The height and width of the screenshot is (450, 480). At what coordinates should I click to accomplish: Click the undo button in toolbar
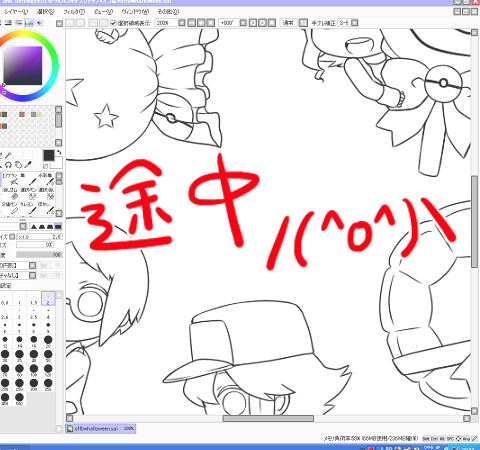(x=70, y=23)
